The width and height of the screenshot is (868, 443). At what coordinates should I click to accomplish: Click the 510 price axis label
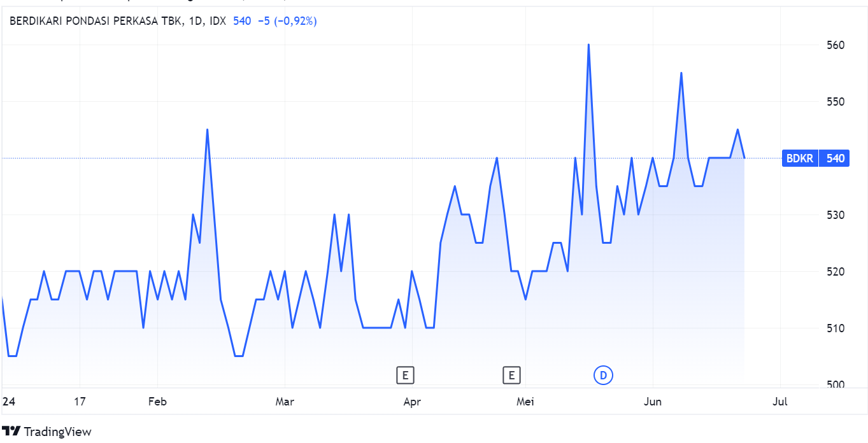[836, 328]
